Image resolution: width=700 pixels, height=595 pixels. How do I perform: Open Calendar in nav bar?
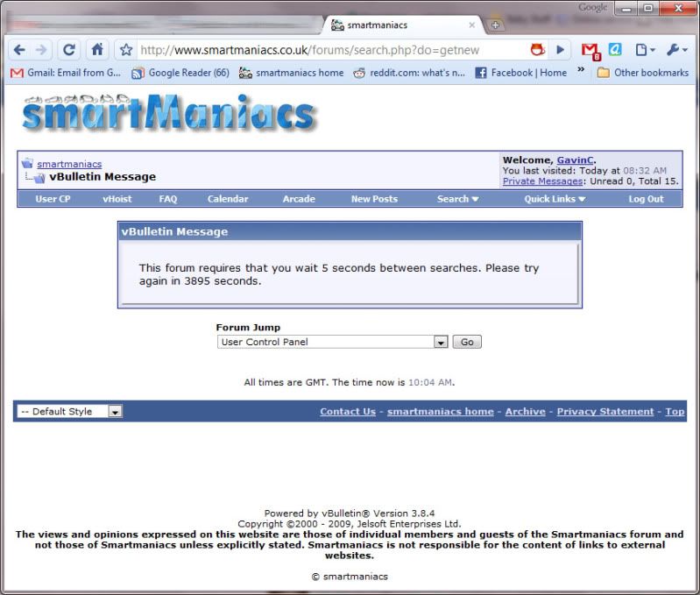pyautogui.click(x=228, y=199)
